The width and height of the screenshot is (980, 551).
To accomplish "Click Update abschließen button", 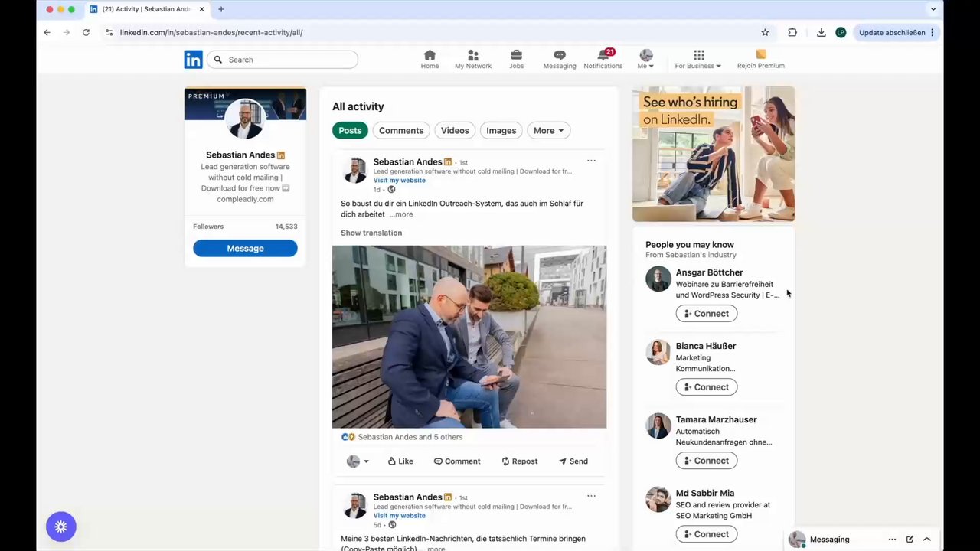I will pos(892,32).
